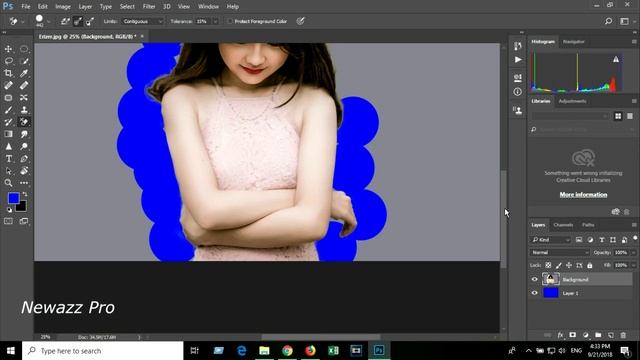Select the Brush tool
Screen dimensions: 640x360
(8, 110)
